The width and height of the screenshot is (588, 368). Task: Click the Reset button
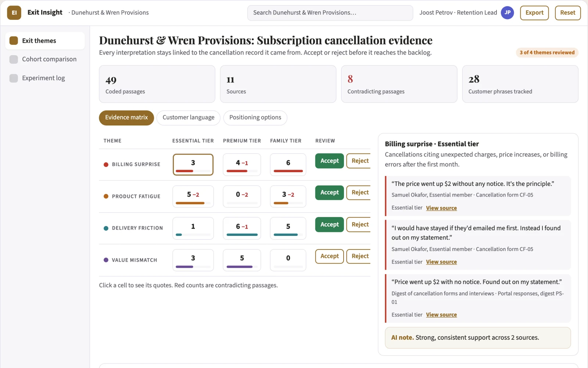[567, 13]
